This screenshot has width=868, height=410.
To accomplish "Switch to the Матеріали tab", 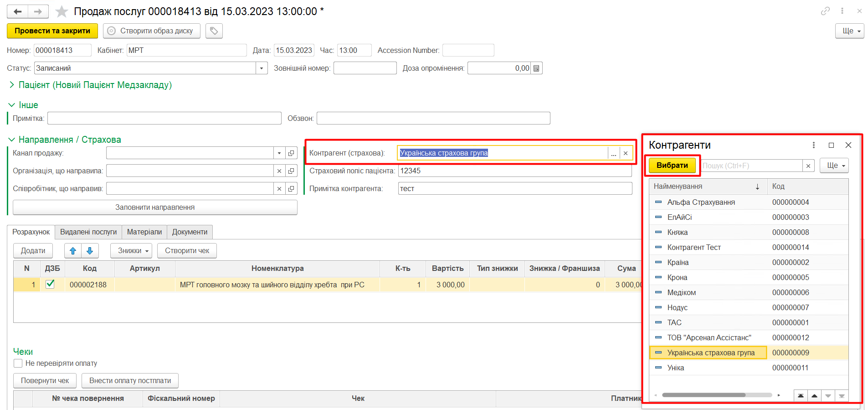I will [x=144, y=232].
